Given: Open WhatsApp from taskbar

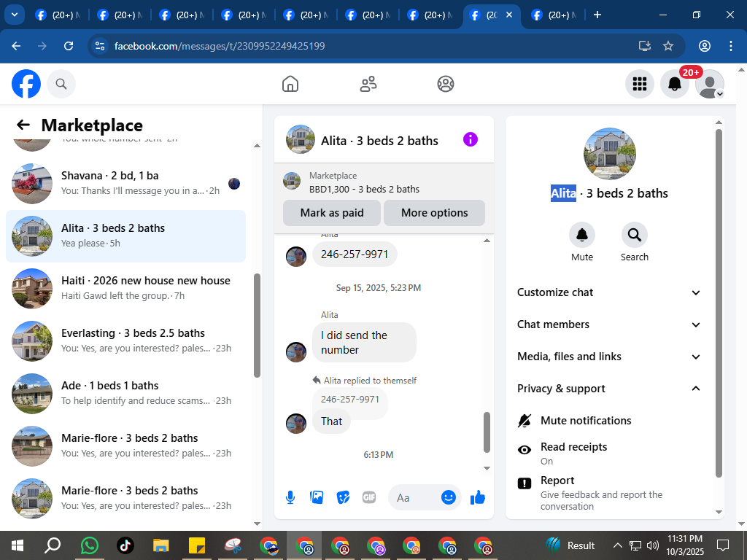Looking at the screenshot, I should point(89,545).
